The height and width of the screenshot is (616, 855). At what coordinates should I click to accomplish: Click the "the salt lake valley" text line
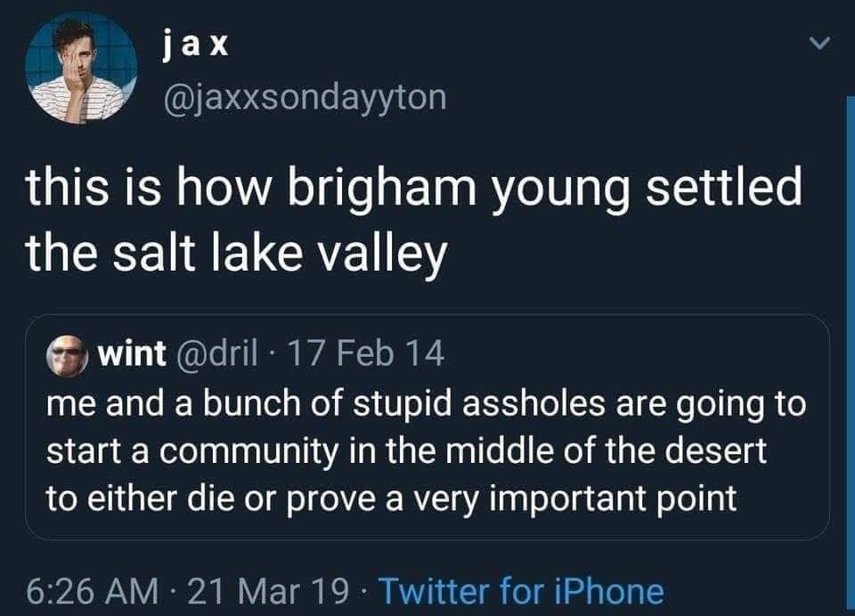pyautogui.click(x=235, y=254)
